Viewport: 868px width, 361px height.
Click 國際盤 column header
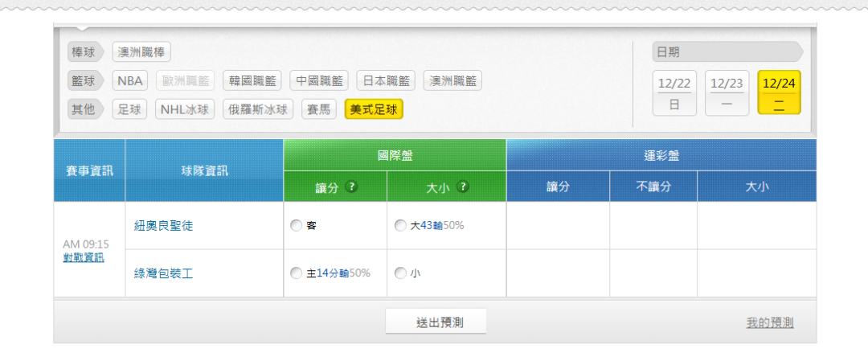pyautogui.click(x=395, y=155)
